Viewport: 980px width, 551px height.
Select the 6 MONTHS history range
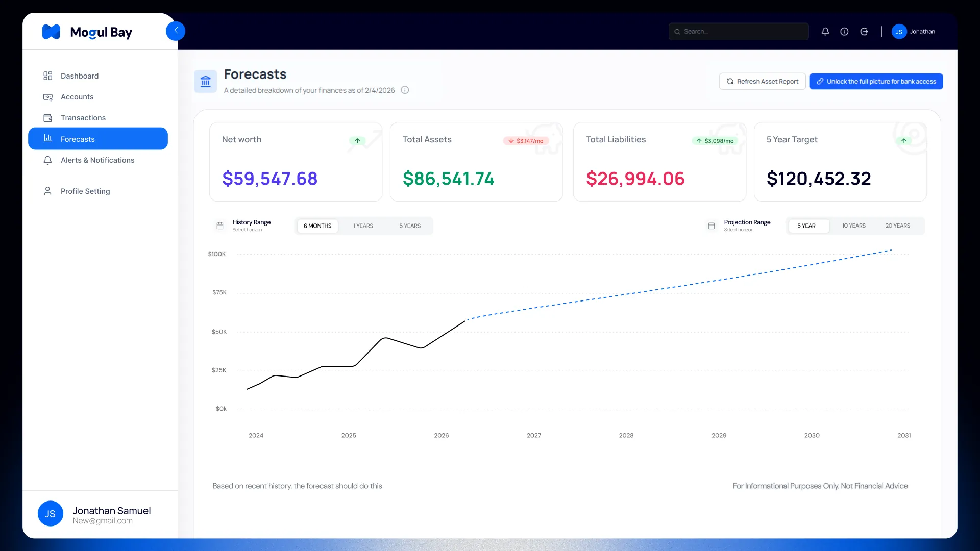317,226
